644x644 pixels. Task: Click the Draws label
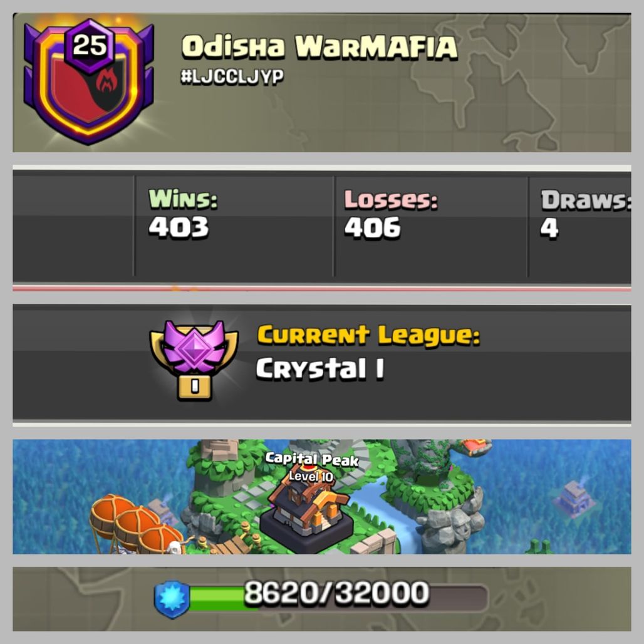tap(586, 200)
